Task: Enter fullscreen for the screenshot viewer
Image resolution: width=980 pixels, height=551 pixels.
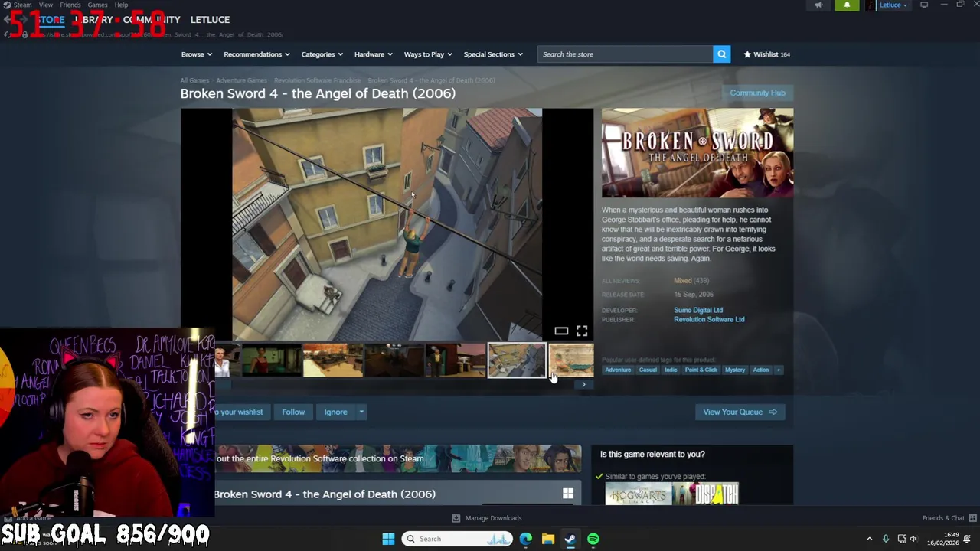Action: point(582,331)
